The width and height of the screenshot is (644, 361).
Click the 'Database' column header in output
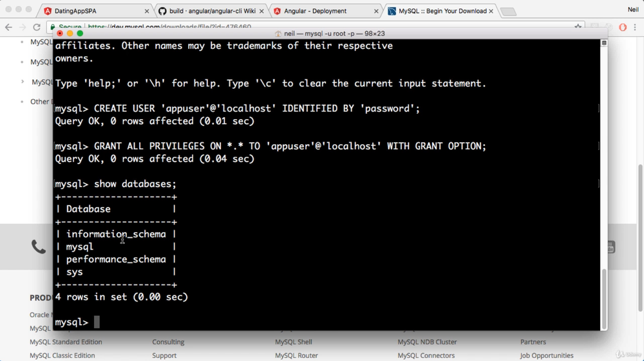[x=88, y=209]
